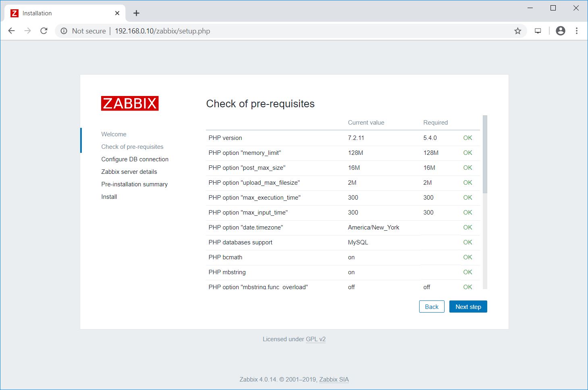The image size is (588, 390).
Task: Click the Current value column header
Action: click(x=366, y=123)
